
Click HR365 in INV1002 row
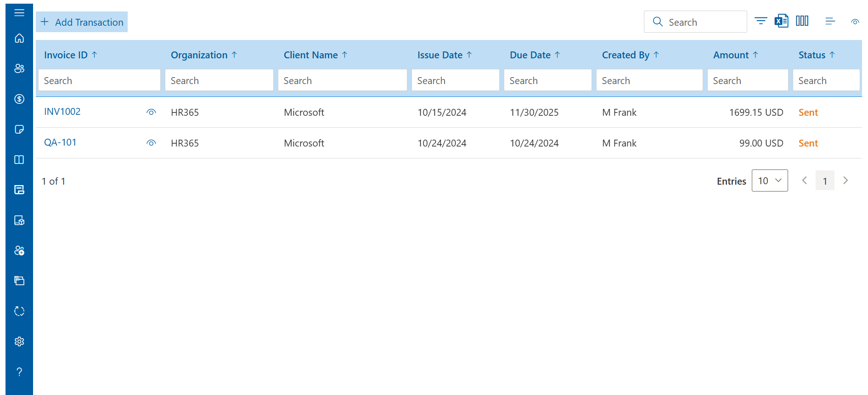coord(185,113)
